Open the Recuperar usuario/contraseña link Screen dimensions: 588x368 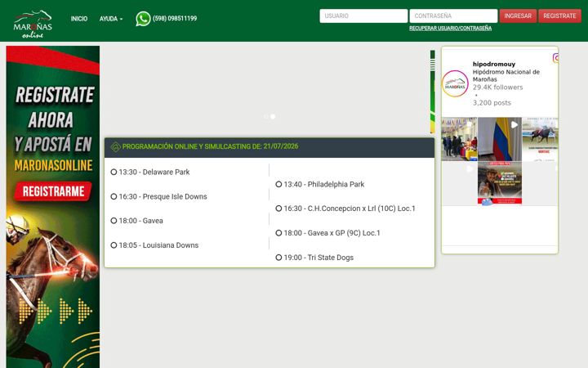(450, 28)
